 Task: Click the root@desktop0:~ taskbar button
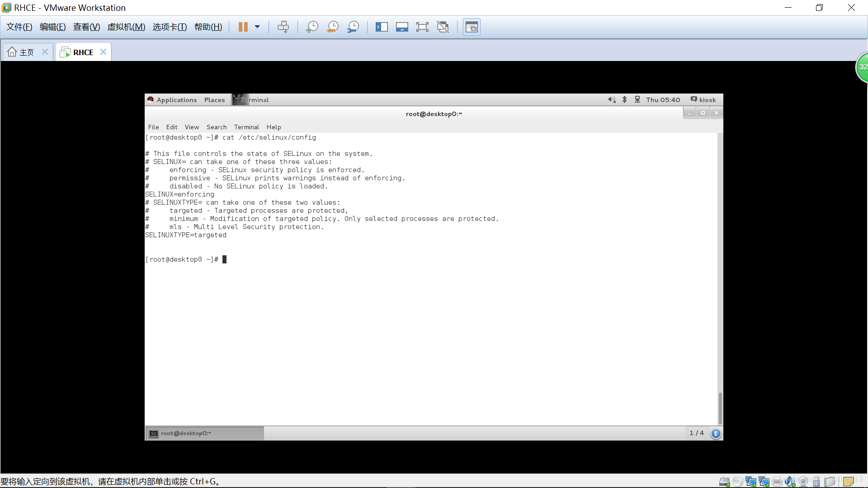pyautogui.click(x=205, y=433)
